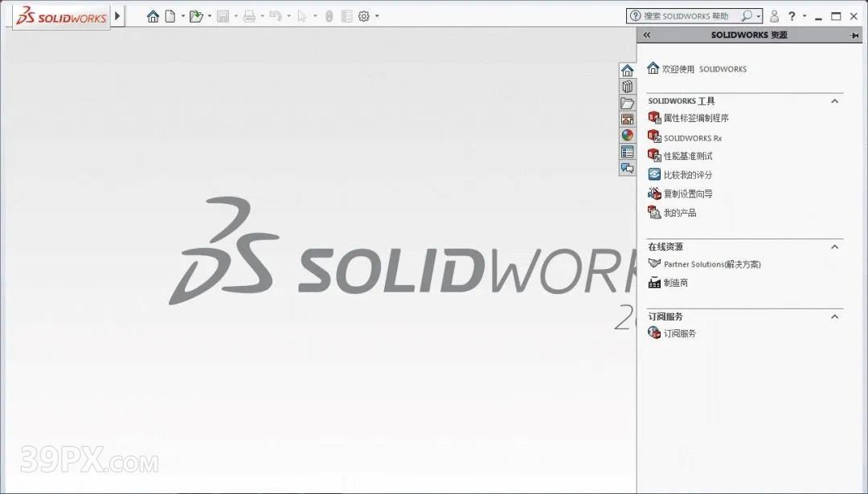
Task: Show the View Palette task pane tab
Action: point(628,119)
